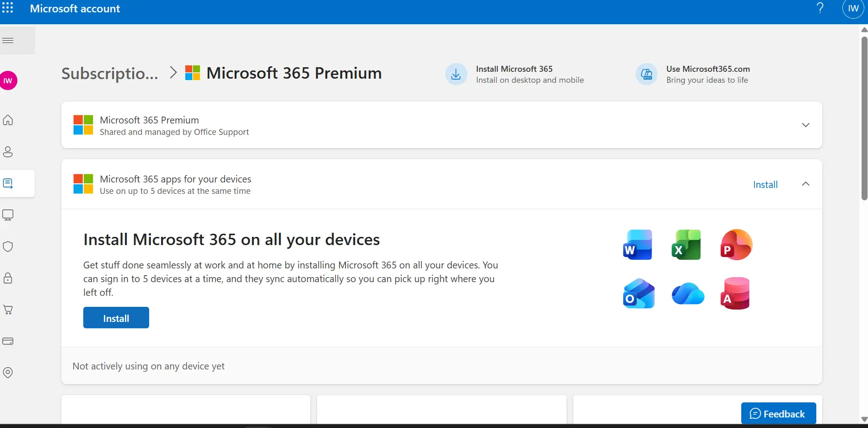Click the vertical scrollbar thumb
Screen dimensions: 868x428
(864, 118)
